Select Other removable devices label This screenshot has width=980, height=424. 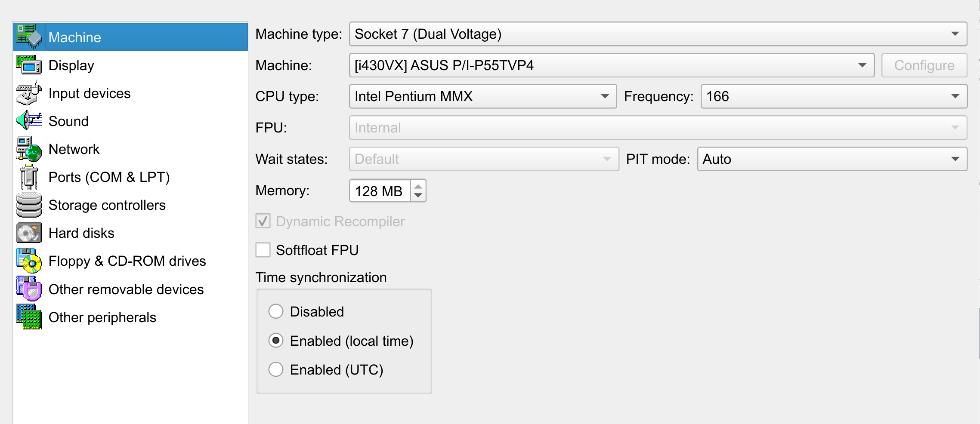pyautogui.click(x=126, y=289)
